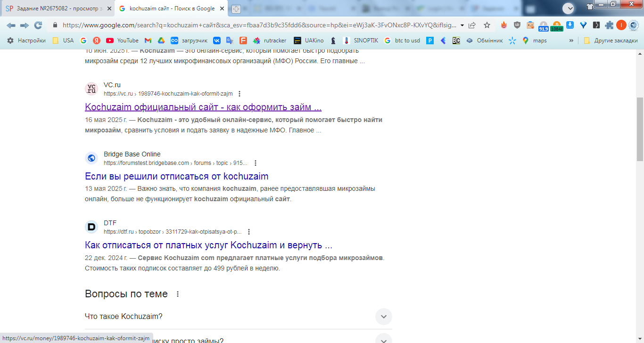Click the address bar URL field

259,25
